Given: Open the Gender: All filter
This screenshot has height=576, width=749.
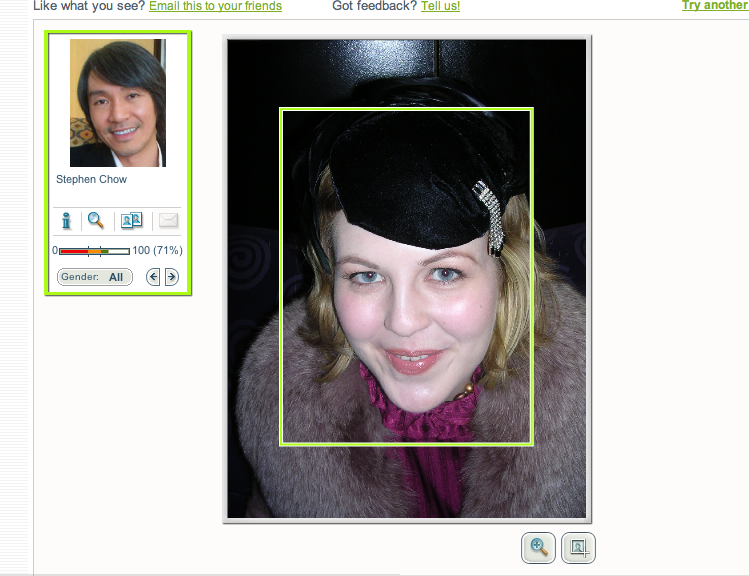Looking at the screenshot, I should pyautogui.click(x=95, y=277).
